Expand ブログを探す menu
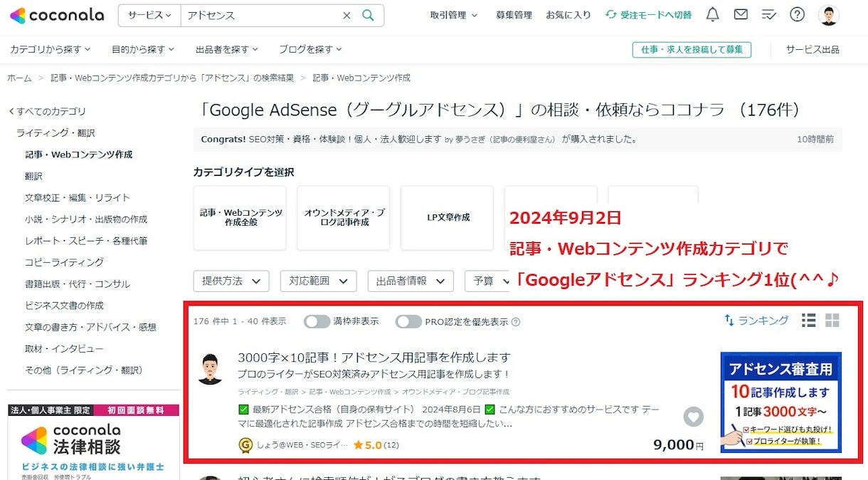The width and height of the screenshot is (868, 480). [x=310, y=49]
